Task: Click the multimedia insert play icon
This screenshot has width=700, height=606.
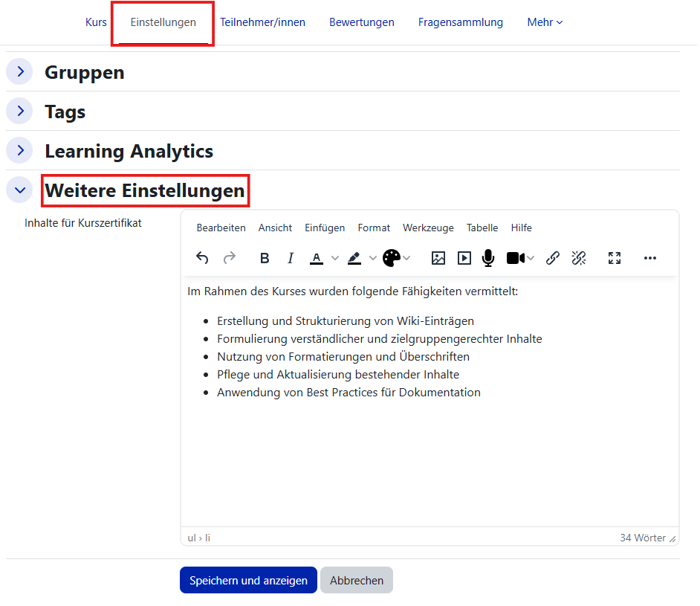Action: [464, 258]
